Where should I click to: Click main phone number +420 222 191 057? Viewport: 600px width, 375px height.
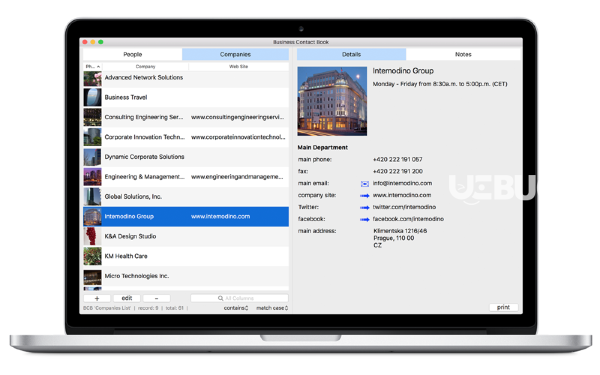(398, 160)
